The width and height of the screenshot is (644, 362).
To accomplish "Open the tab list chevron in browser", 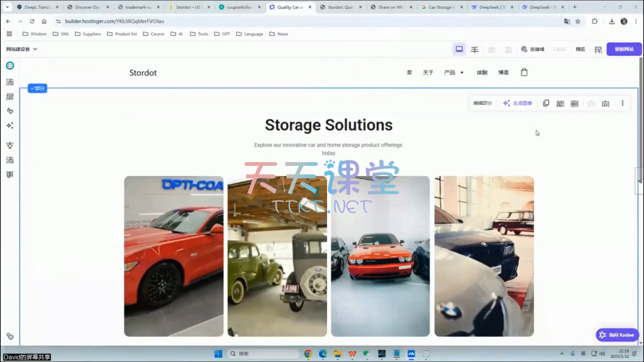I will (x=8, y=7).
